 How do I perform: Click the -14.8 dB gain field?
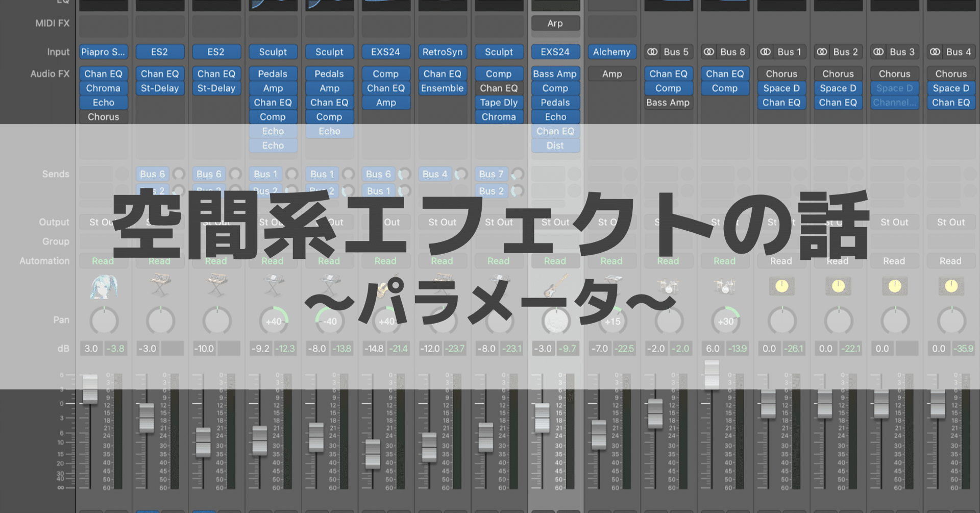tap(374, 349)
